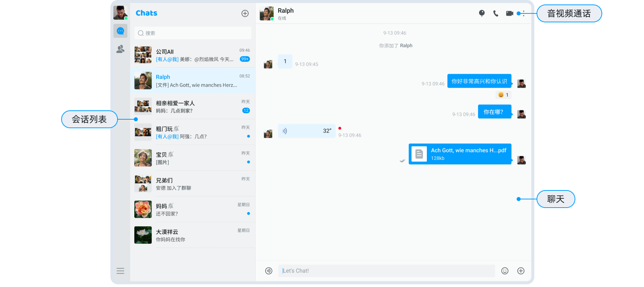Click the voice input icon beside message box
The image size is (644, 287).
[269, 271]
